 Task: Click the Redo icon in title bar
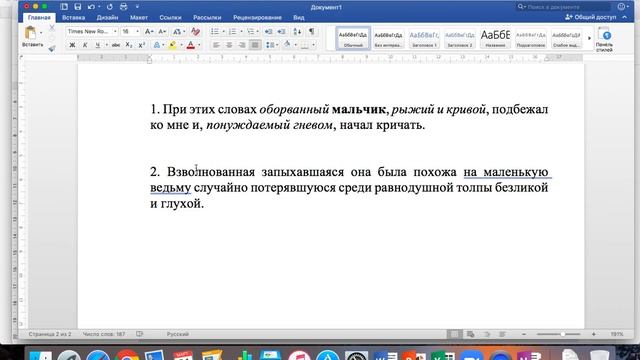[x=109, y=7]
